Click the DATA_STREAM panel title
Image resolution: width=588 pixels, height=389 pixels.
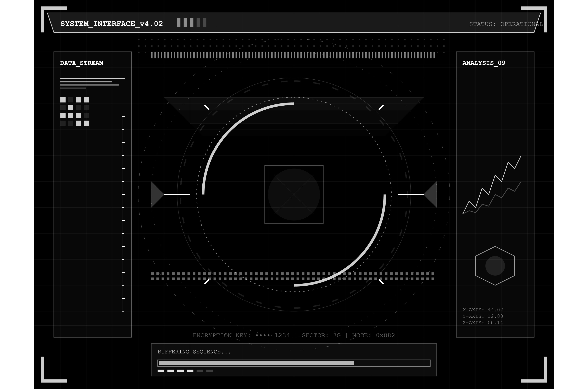pos(82,63)
